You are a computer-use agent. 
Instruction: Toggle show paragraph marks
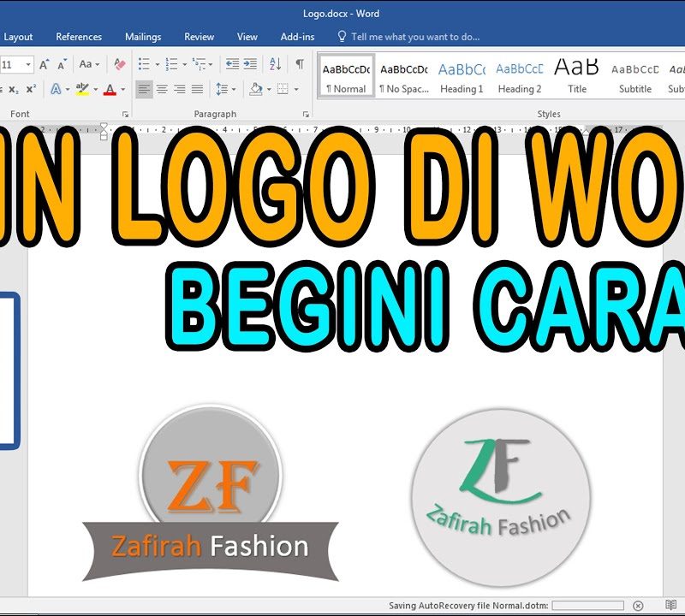tap(300, 64)
